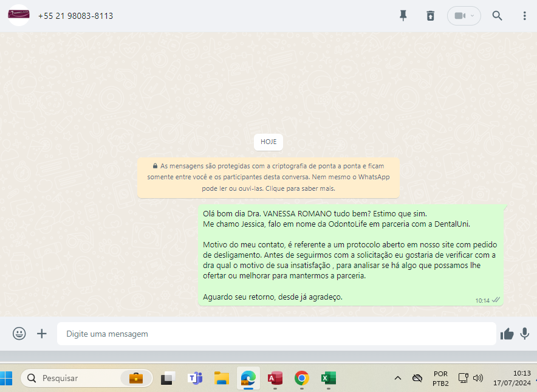Open the three-dot chat menu
The image size is (537, 392).
(524, 16)
